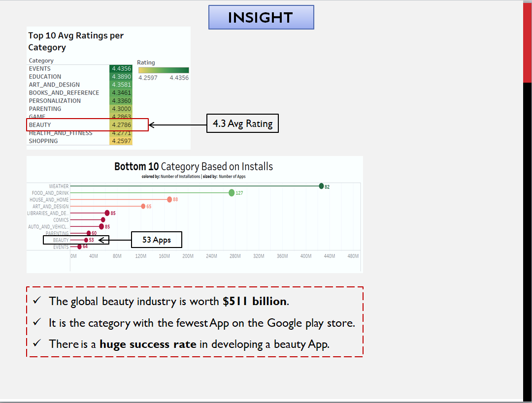This screenshot has width=532, height=403.
Task: Click the red-outlined BEAUTY row in the ratings table
Action: pos(87,124)
